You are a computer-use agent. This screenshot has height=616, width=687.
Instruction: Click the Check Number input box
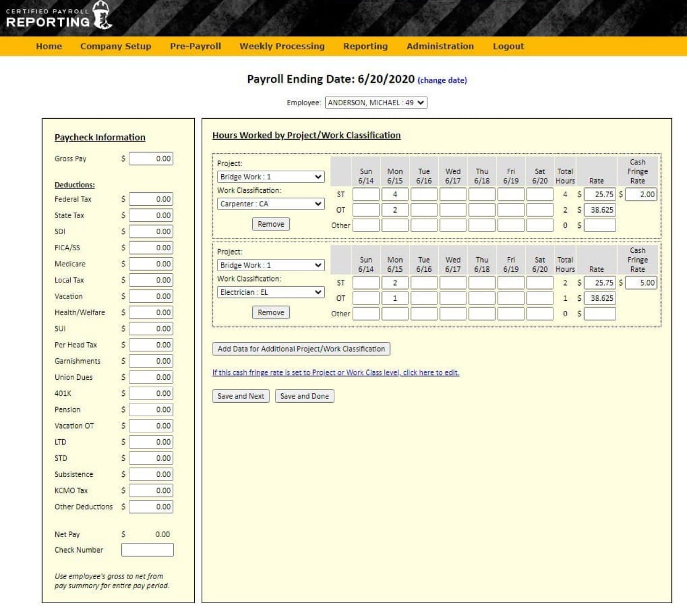148,549
